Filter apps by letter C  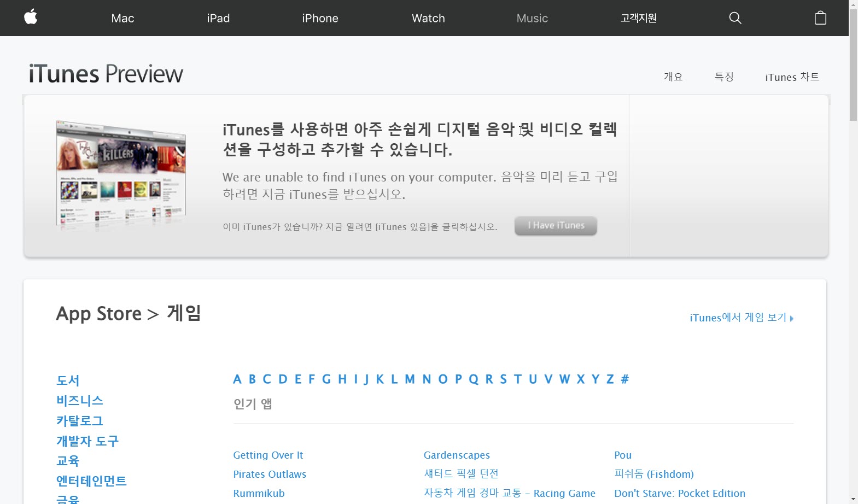coord(267,379)
